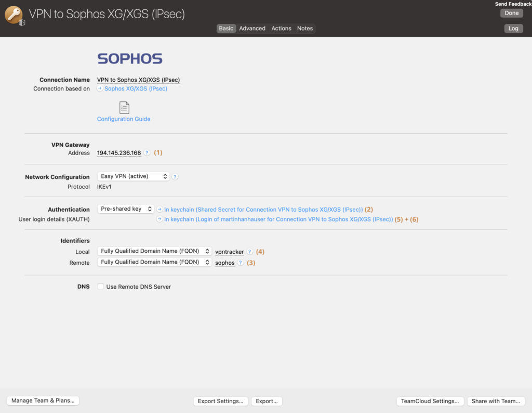
Task: Click the help icon next to Easy VPN
Action: tap(175, 176)
